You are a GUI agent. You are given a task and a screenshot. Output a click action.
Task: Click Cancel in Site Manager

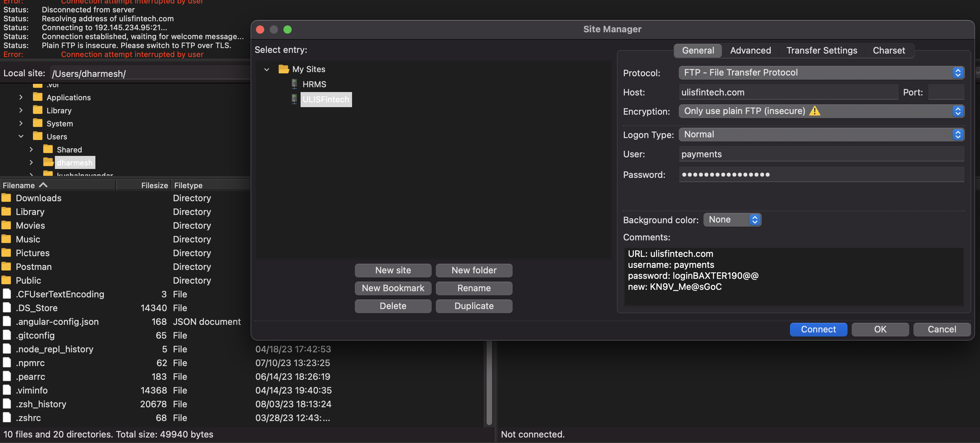(x=942, y=329)
